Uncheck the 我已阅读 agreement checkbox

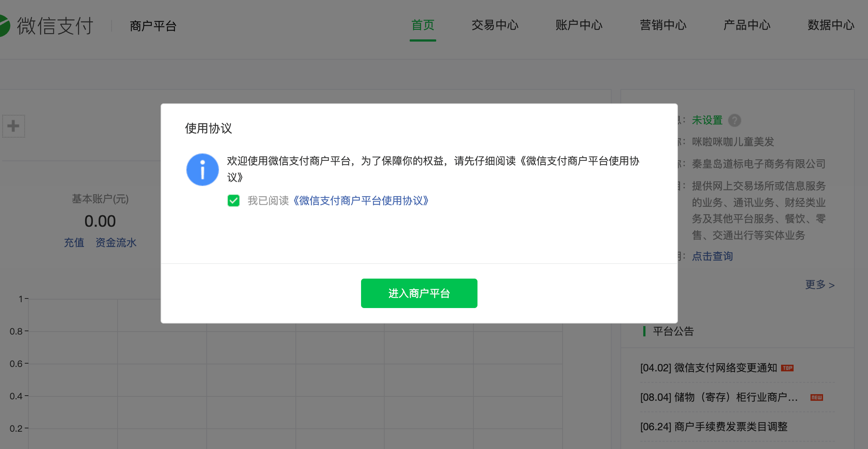(234, 201)
